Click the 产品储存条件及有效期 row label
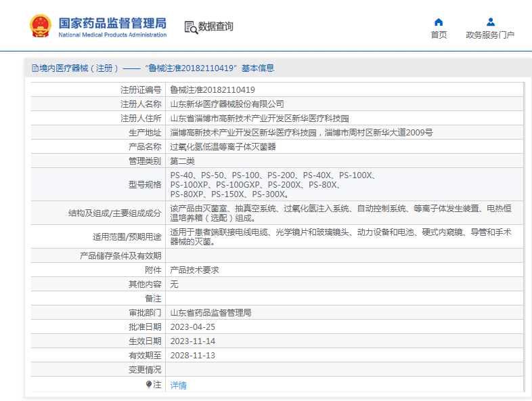 pyautogui.click(x=120, y=256)
